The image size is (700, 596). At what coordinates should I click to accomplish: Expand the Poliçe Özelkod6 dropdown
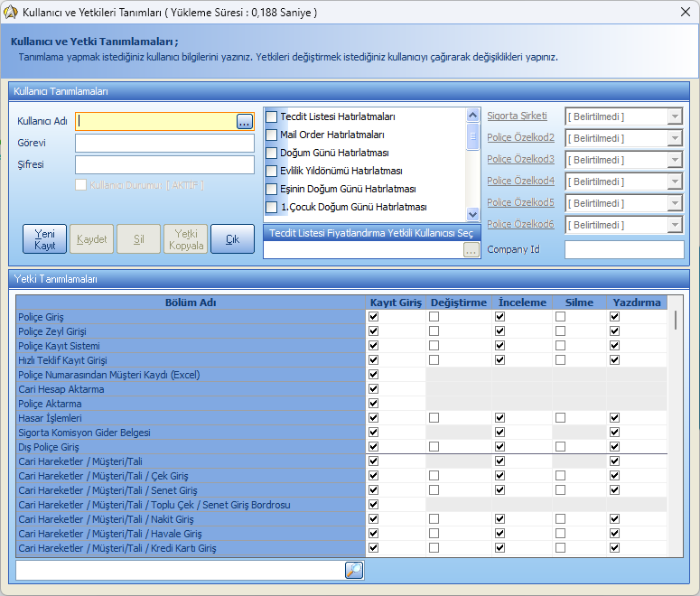coord(675,225)
